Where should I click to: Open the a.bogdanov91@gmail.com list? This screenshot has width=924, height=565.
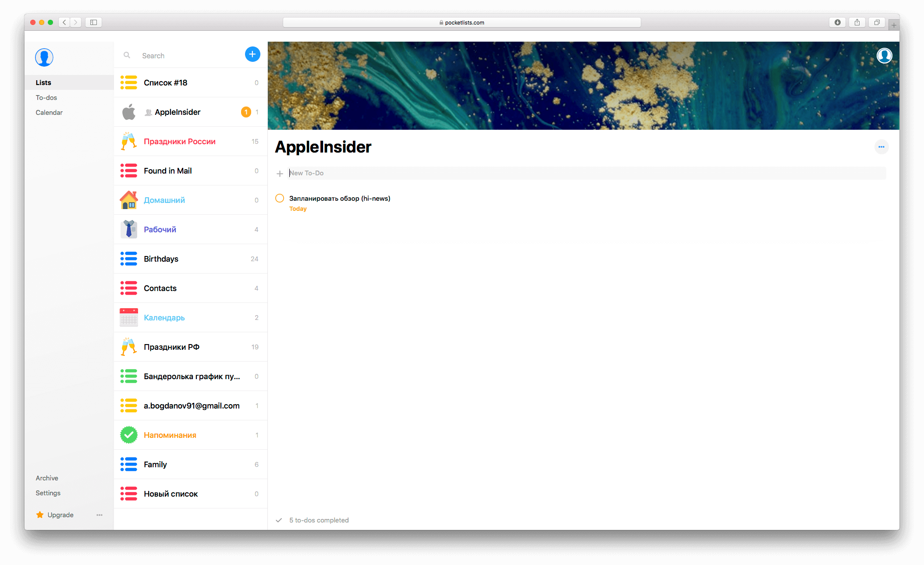[191, 405]
